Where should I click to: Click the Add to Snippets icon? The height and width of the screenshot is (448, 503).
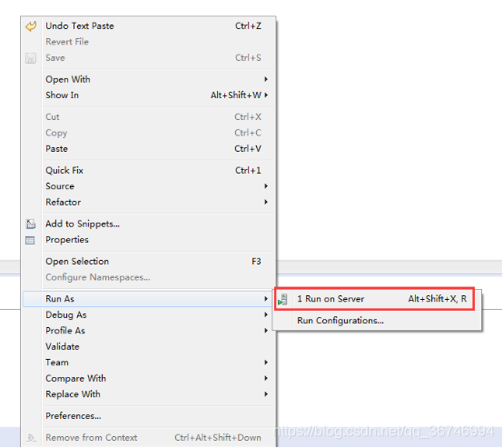(31, 224)
